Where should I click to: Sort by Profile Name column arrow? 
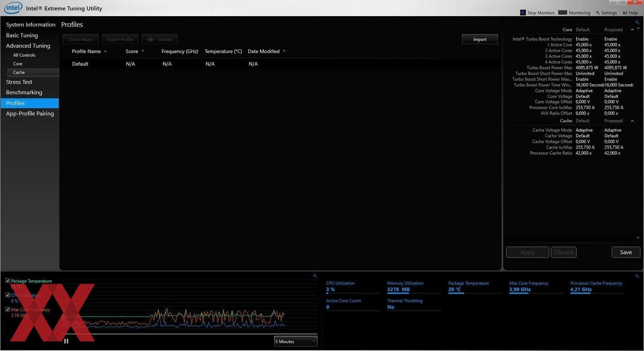106,51
